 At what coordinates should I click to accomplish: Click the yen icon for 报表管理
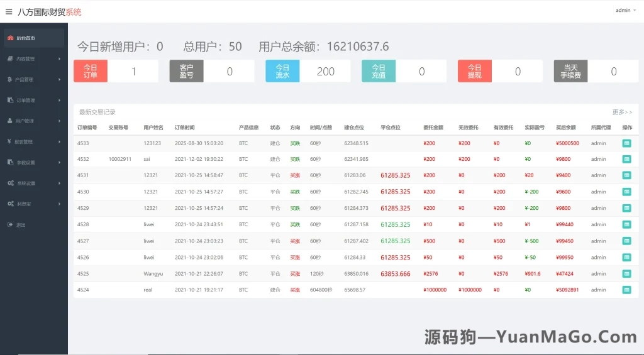coord(9,141)
